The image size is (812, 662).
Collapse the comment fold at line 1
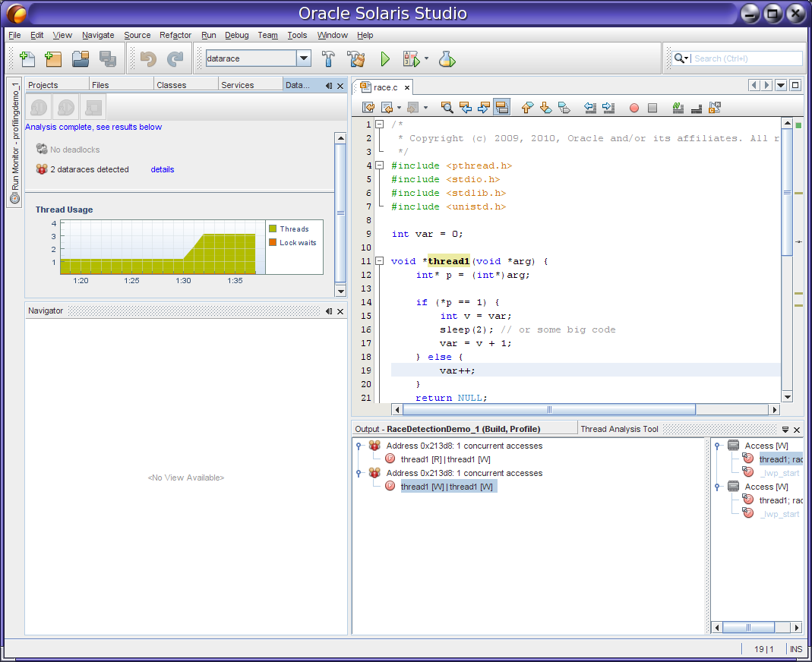(x=380, y=125)
